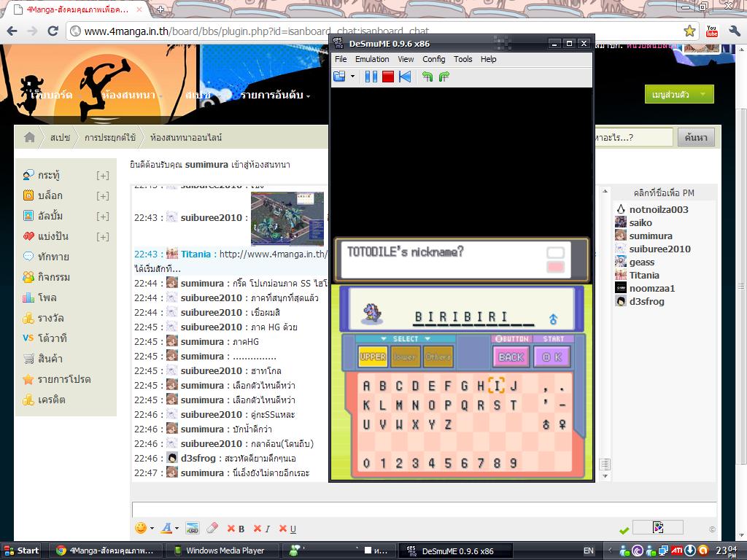
Task: Click YouTube extension icon in Chrome
Action: (x=712, y=31)
